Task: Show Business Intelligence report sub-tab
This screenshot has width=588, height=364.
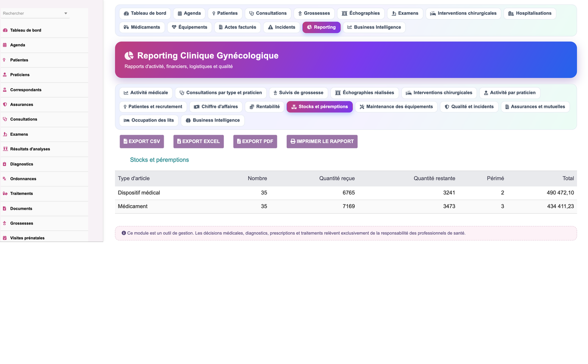Action: (213, 121)
